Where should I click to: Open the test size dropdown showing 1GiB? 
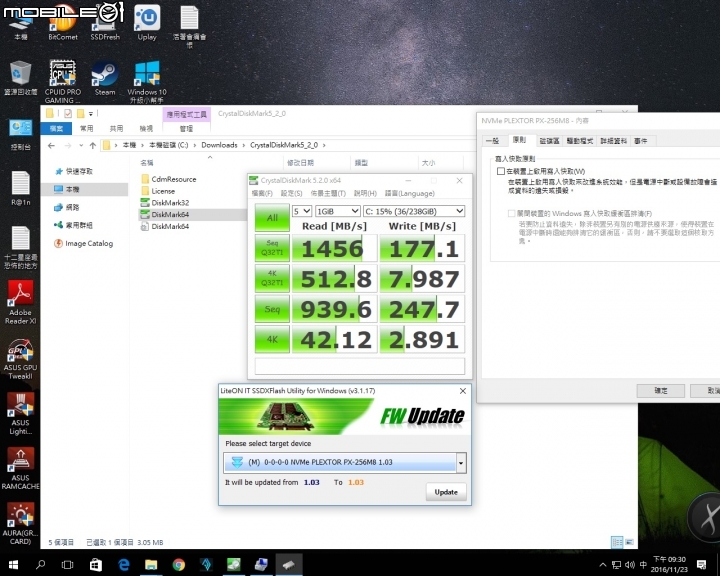click(338, 211)
